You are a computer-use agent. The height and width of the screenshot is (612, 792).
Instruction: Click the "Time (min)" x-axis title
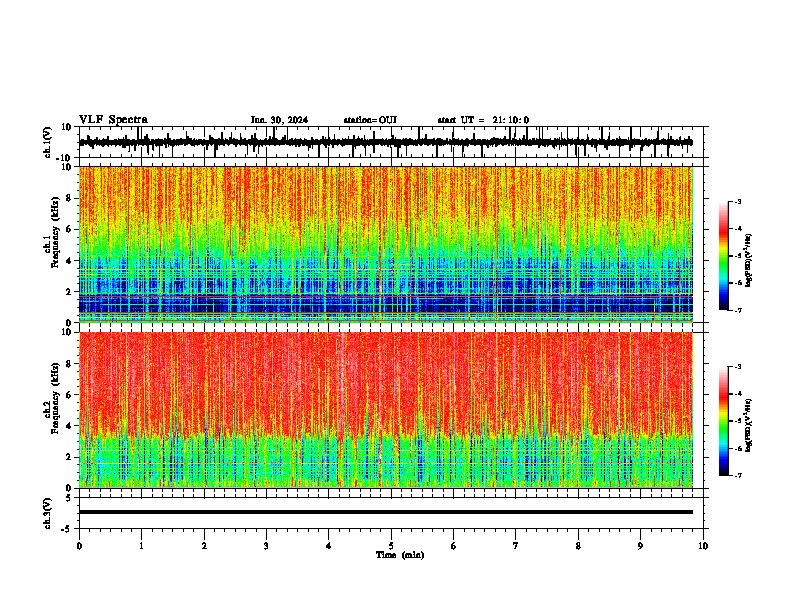click(x=400, y=555)
